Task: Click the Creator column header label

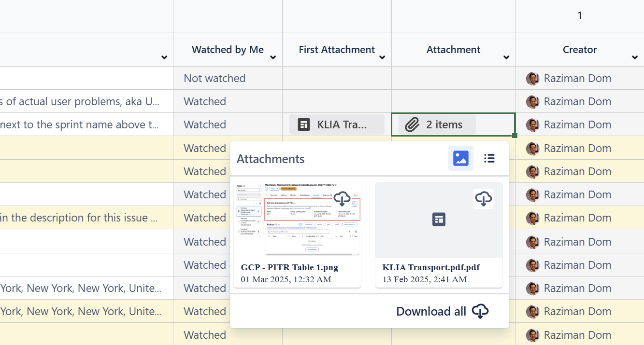Action: [x=579, y=50]
